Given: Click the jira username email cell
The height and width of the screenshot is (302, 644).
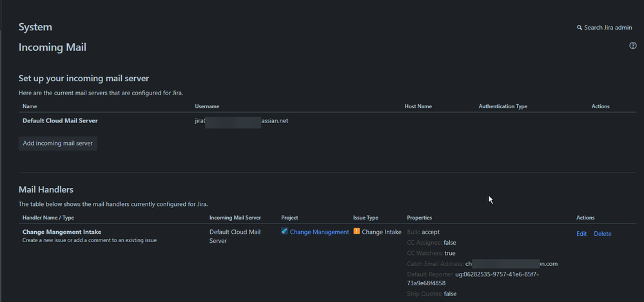Looking at the screenshot, I should tap(242, 121).
